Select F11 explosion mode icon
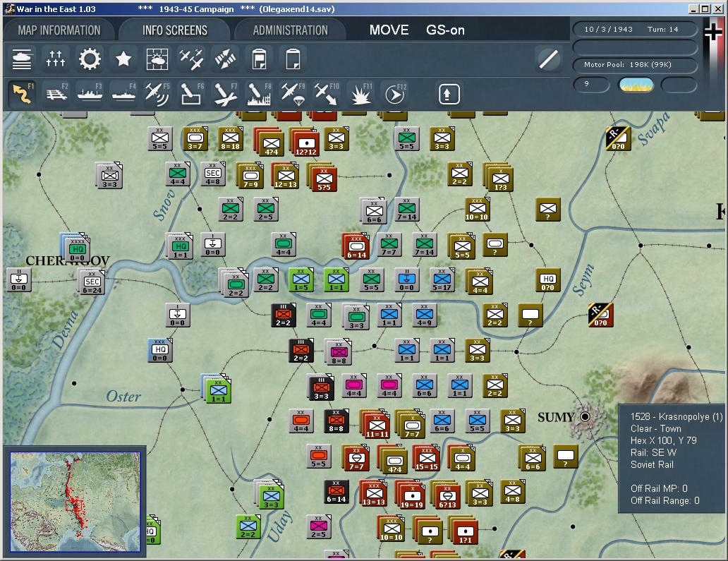 (361, 93)
